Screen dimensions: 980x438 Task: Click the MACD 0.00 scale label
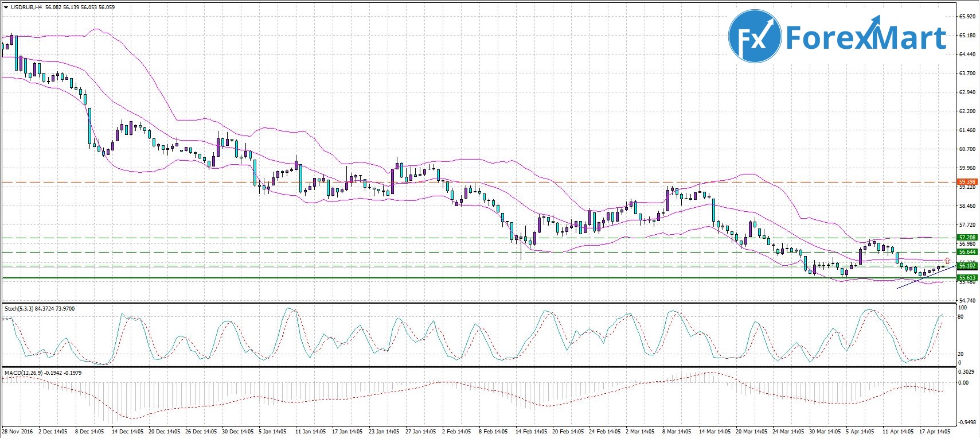coord(963,383)
